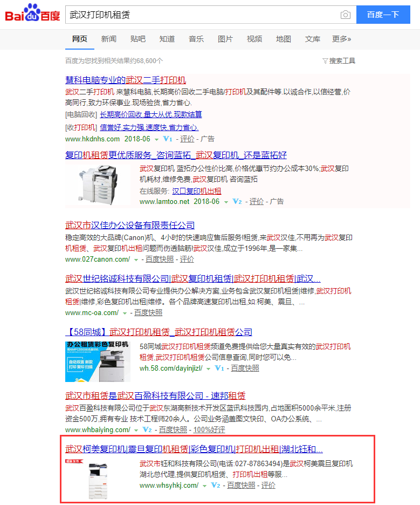420x505 pixels.
Task: Switch to the 图片 tab
Action: click(225, 39)
